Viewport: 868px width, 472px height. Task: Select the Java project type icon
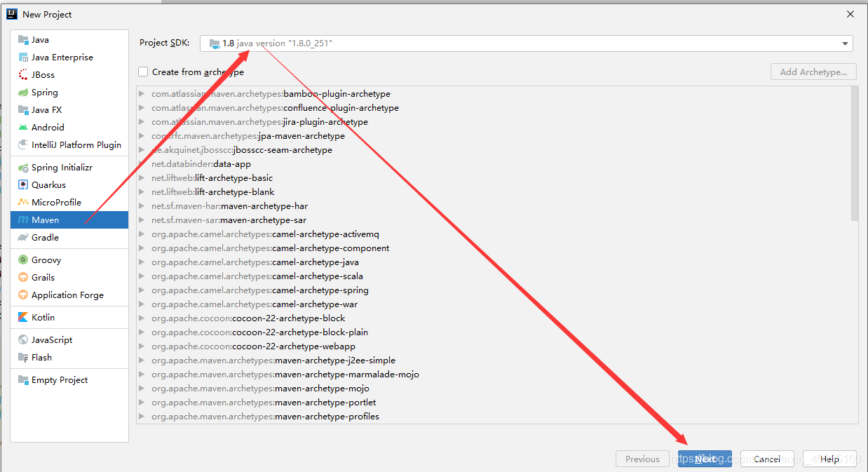[x=23, y=40]
